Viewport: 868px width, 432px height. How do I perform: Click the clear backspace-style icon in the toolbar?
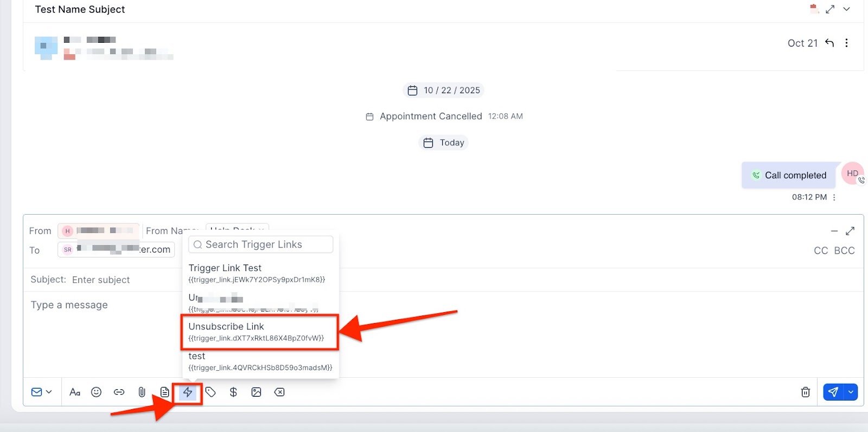(x=279, y=392)
